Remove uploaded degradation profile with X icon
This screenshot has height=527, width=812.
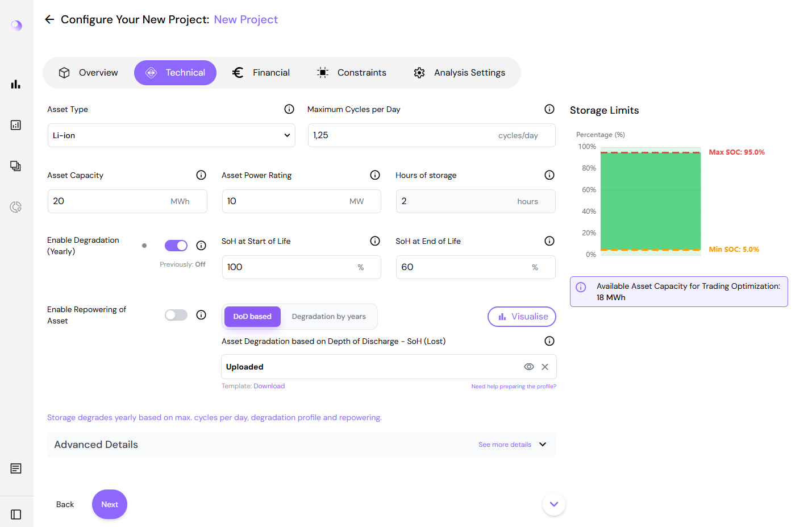pyautogui.click(x=545, y=367)
